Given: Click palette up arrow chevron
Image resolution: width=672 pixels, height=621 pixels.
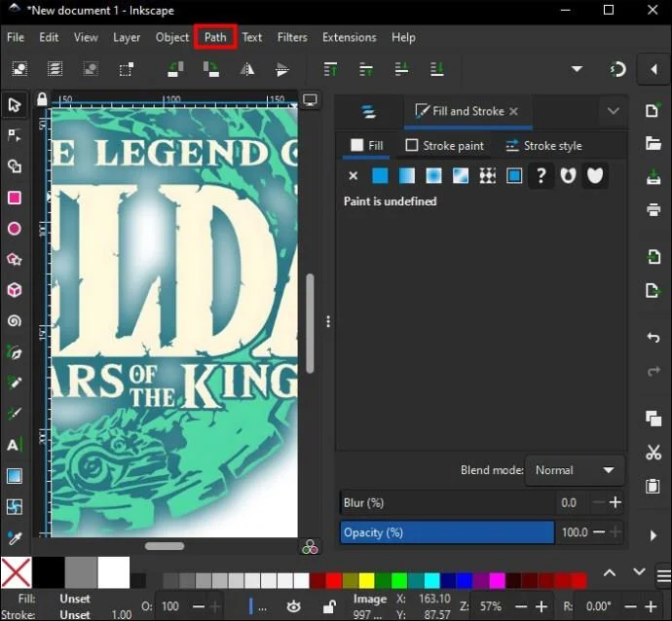Looking at the screenshot, I should point(610,572).
